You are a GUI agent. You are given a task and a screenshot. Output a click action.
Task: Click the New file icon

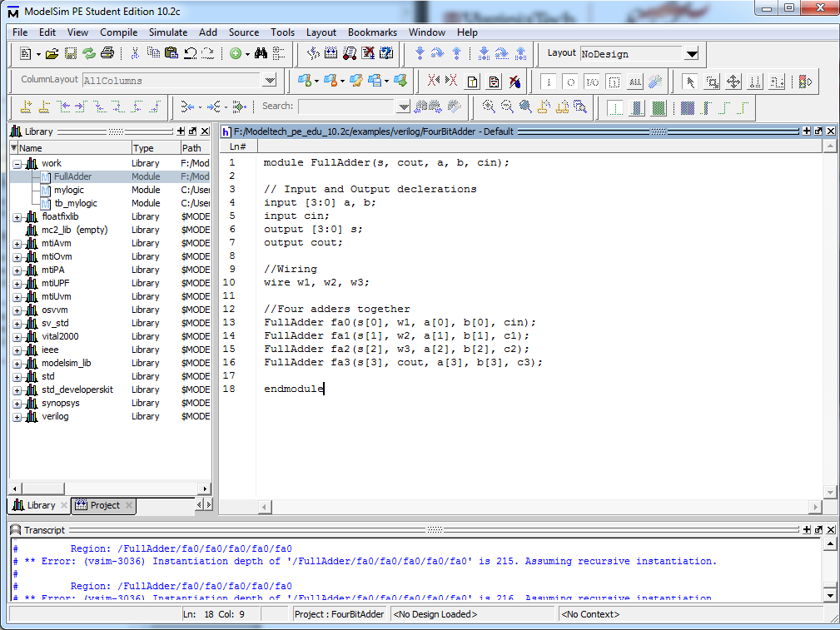(25, 54)
